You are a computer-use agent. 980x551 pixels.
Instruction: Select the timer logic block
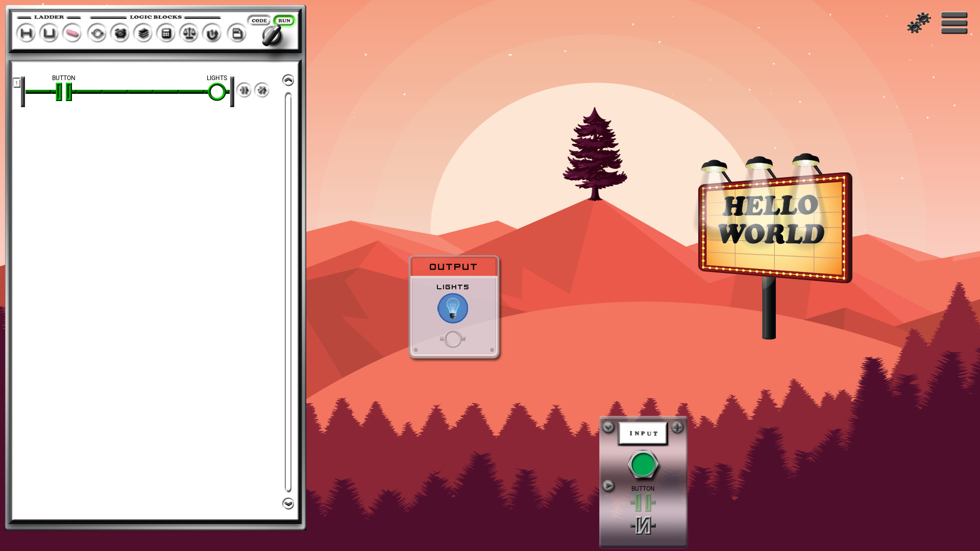pos(120,34)
